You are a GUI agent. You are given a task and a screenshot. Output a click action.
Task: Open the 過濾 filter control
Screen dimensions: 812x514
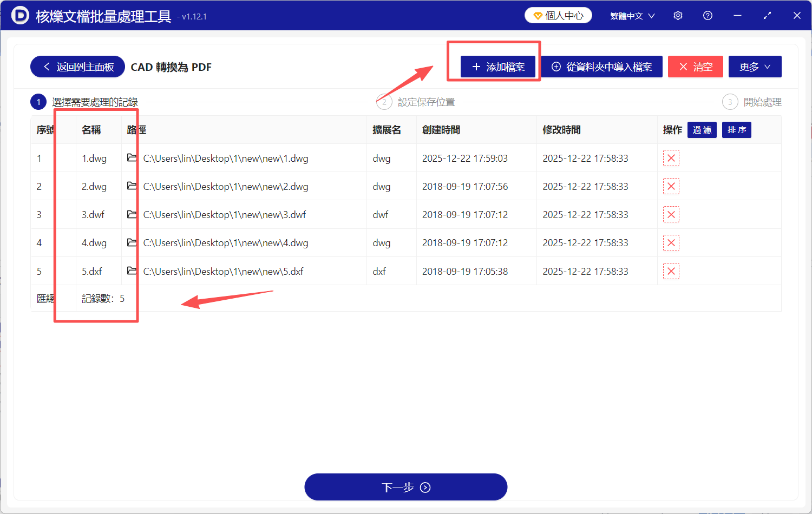pyautogui.click(x=702, y=129)
